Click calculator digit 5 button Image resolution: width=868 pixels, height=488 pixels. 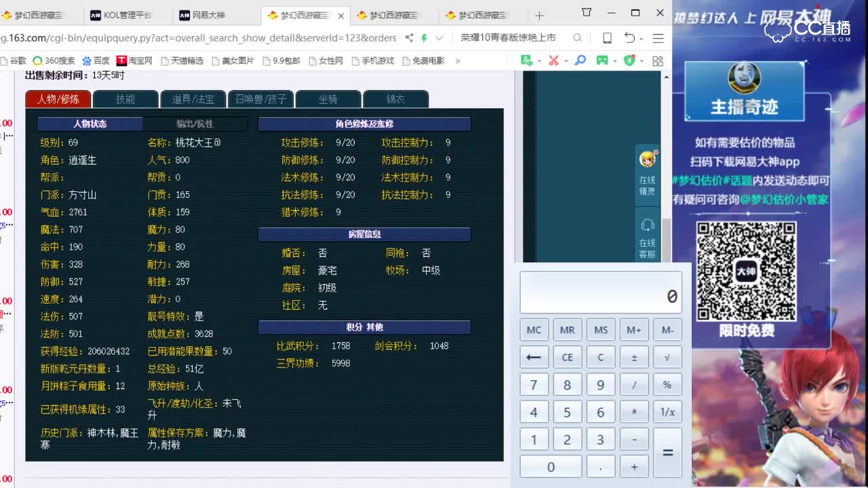(x=567, y=411)
